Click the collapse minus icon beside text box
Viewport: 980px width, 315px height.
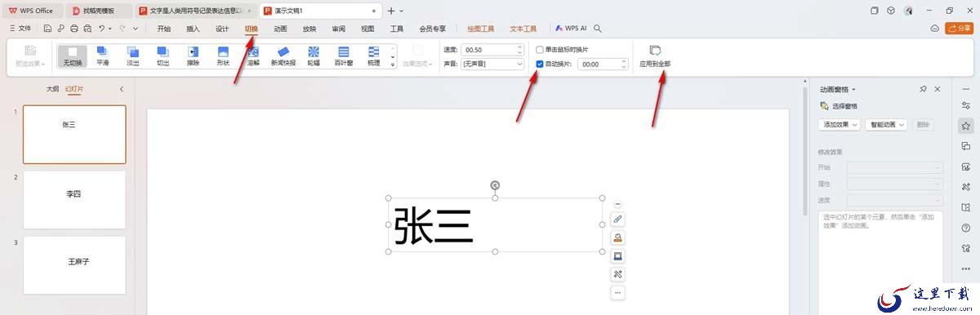pos(617,204)
